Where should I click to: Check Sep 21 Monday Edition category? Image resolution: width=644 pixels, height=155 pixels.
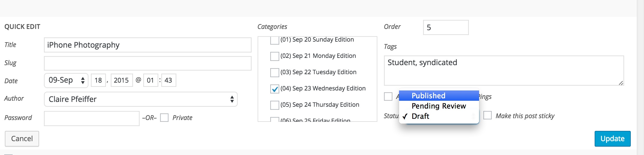[x=274, y=56]
